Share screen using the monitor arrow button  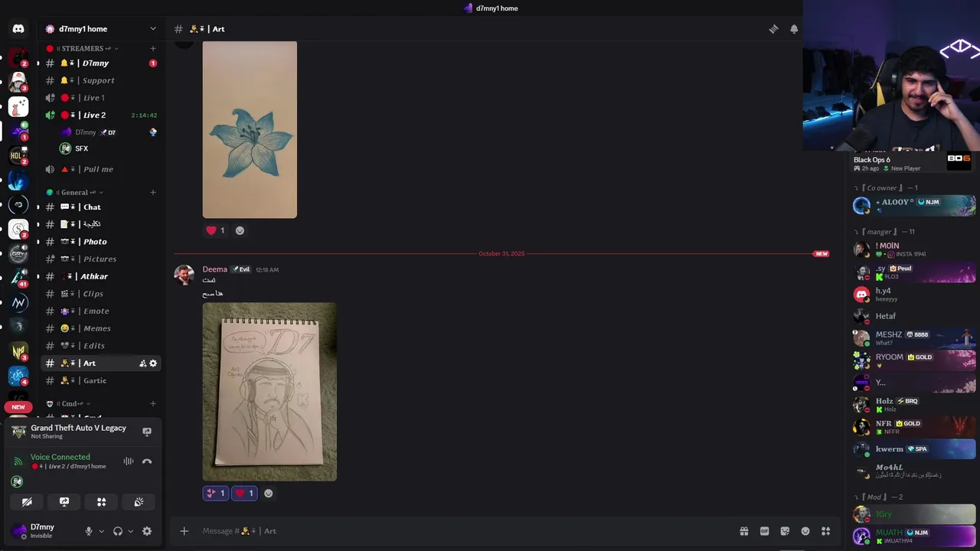click(64, 502)
